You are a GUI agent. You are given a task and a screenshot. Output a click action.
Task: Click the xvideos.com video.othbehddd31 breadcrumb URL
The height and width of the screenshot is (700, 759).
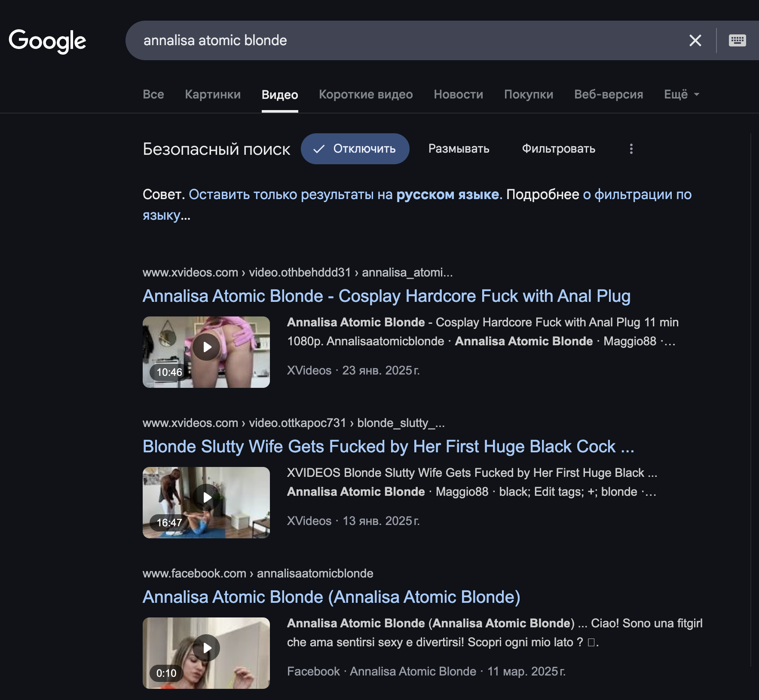[x=297, y=273]
